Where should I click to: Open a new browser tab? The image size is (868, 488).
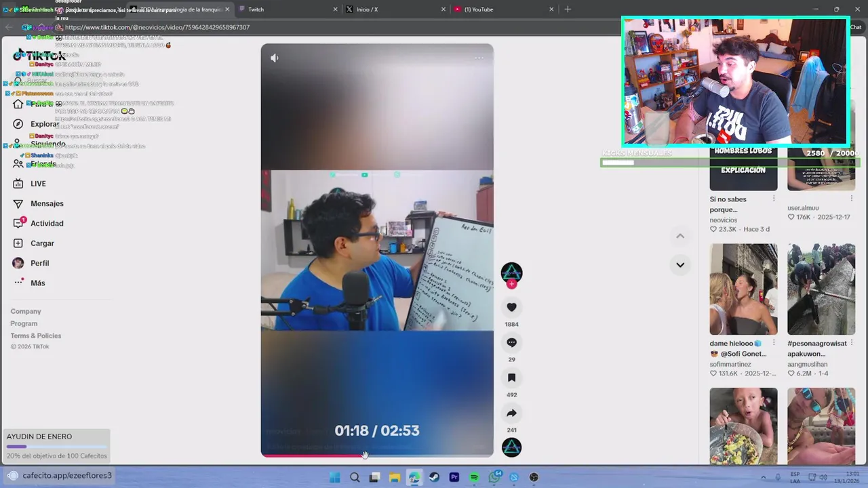[x=568, y=9]
